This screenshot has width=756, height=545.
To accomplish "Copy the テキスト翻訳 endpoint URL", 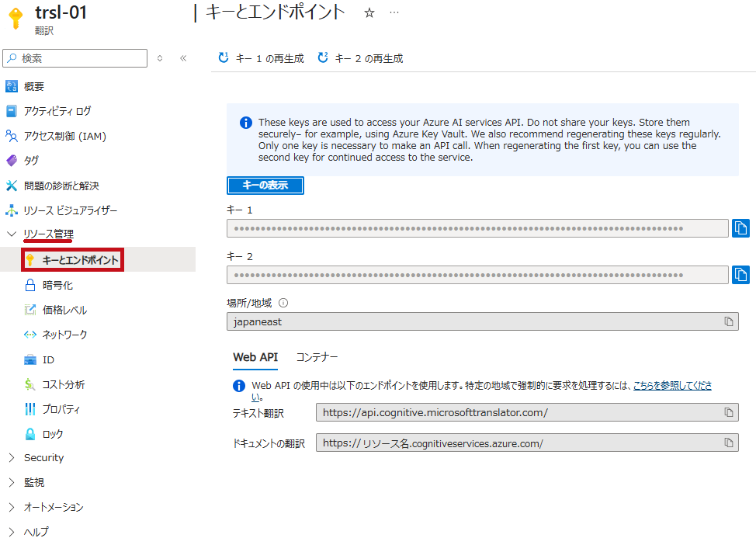I will (x=729, y=412).
